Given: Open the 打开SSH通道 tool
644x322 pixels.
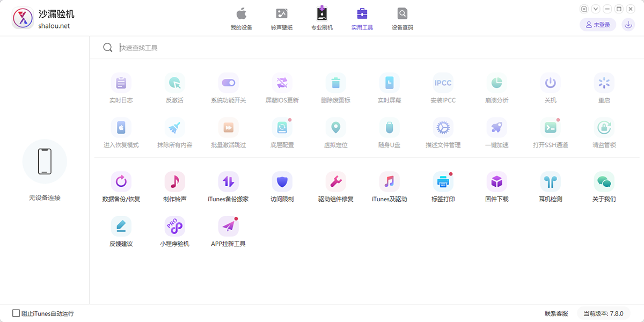Looking at the screenshot, I should (551, 133).
